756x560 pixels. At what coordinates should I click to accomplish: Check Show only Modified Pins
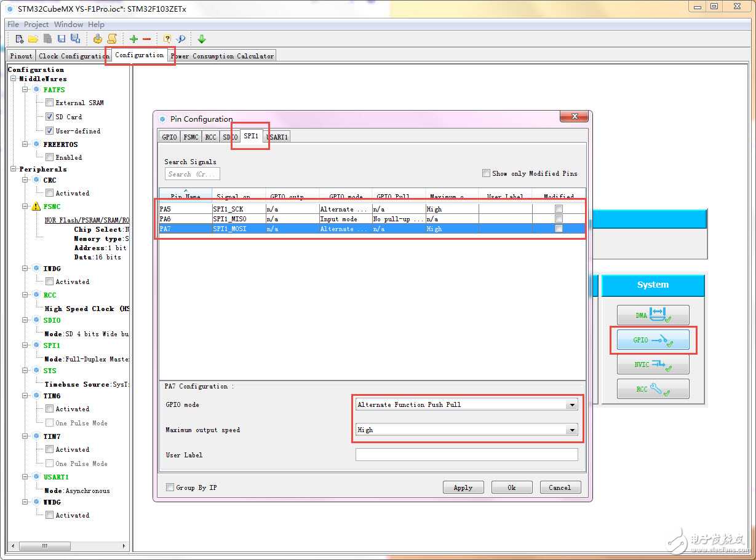click(487, 173)
